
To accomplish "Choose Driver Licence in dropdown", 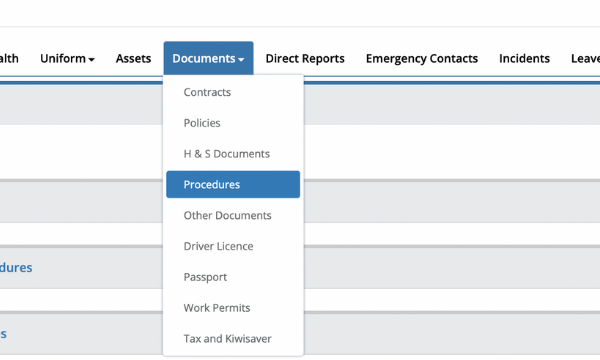I will 233,246.
